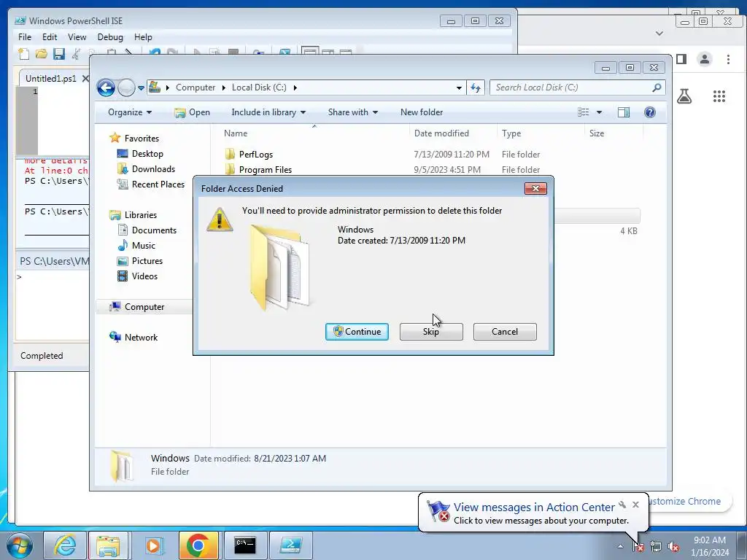Image resolution: width=747 pixels, height=560 pixels.
Task: Open the Documents library
Action: pos(154,230)
